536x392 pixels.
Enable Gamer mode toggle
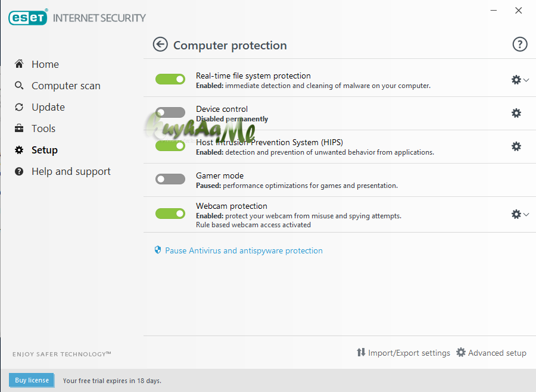[x=170, y=179]
